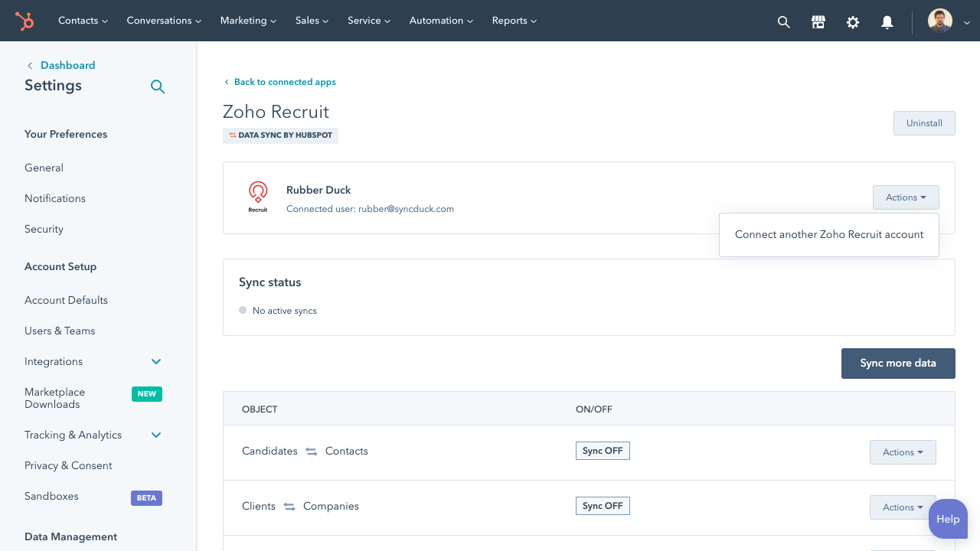The height and width of the screenshot is (551, 980).
Task: Collapse the Tracking & Analytics section
Action: [x=155, y=435]
